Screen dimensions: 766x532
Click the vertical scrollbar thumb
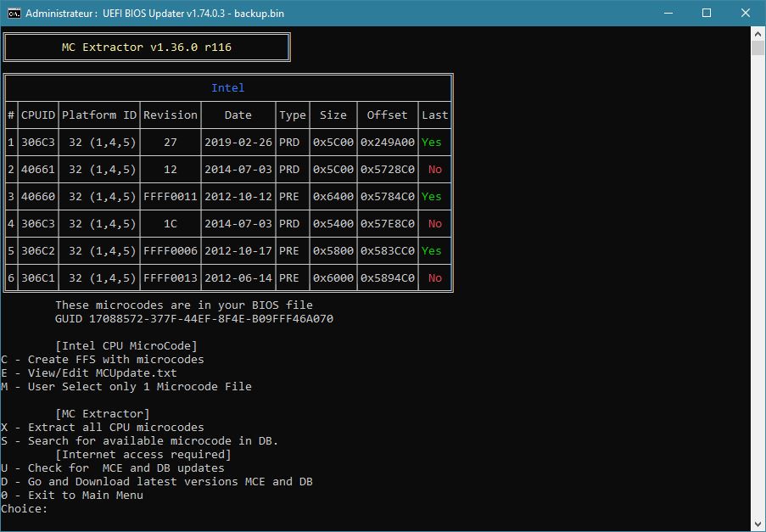tap(758, 48)
